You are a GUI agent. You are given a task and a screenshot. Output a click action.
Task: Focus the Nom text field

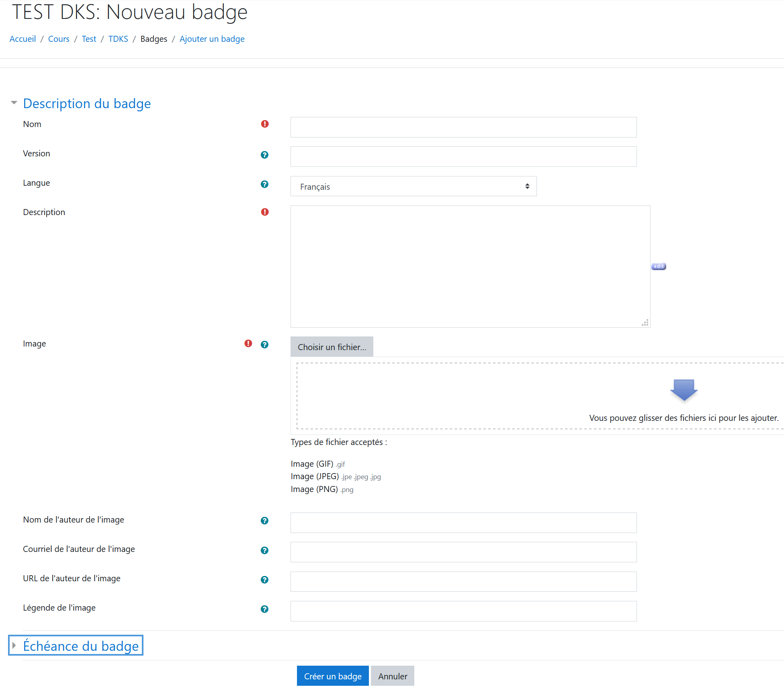tap(463, 127)
